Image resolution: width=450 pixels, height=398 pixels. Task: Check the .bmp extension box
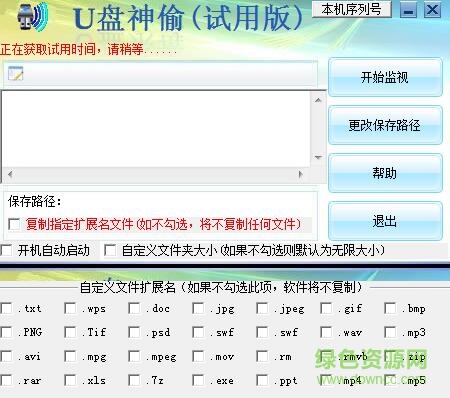[x=390, y=308]
